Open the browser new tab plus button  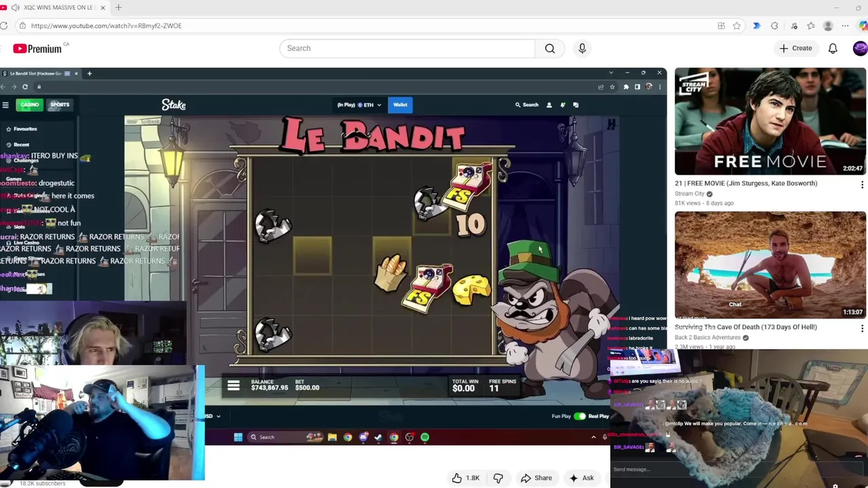(118, 7)
